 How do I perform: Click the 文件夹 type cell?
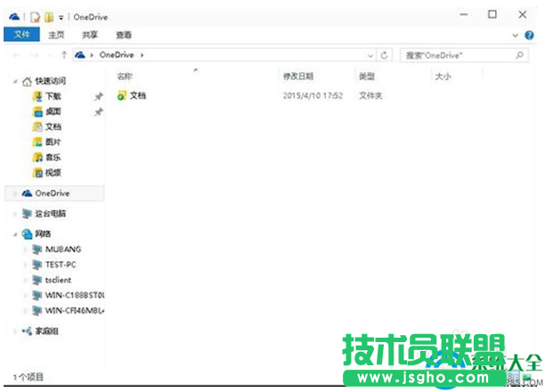point(370,95)
